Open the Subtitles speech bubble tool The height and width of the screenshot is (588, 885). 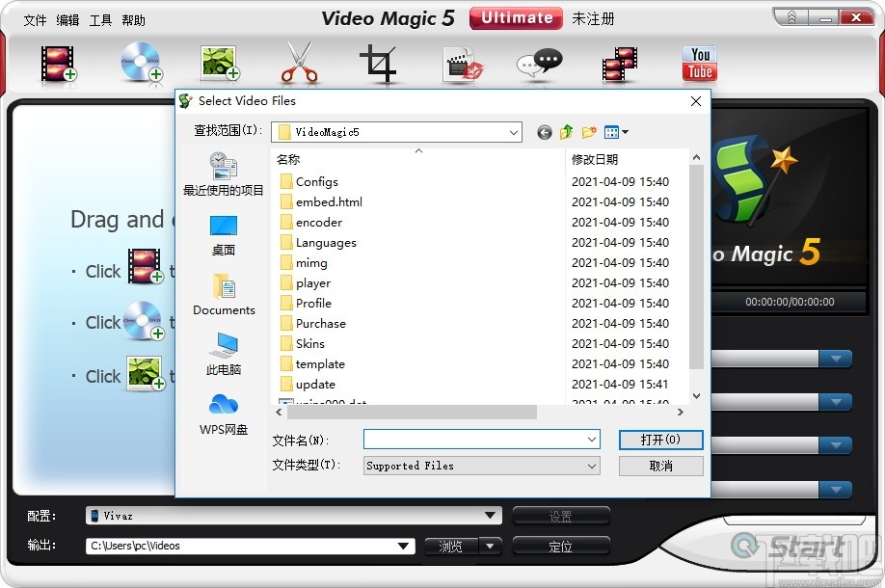coord(538,64)
